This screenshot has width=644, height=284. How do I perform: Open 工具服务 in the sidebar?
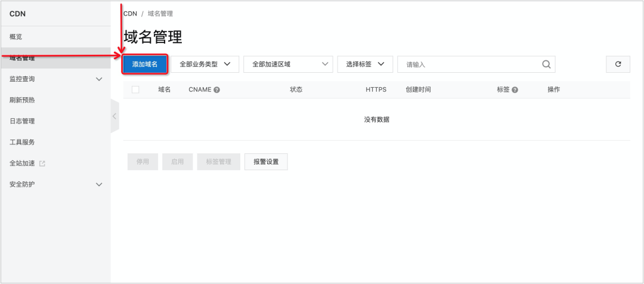(x=55, y=142)
